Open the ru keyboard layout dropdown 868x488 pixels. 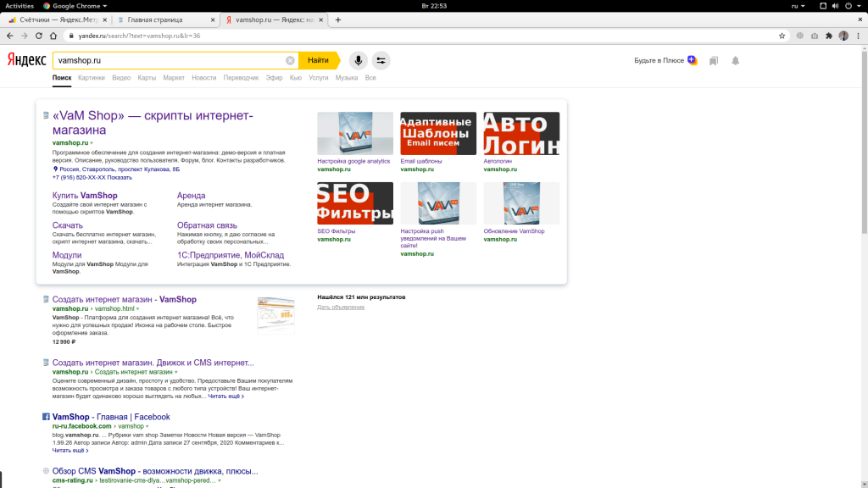pos(798,6)
